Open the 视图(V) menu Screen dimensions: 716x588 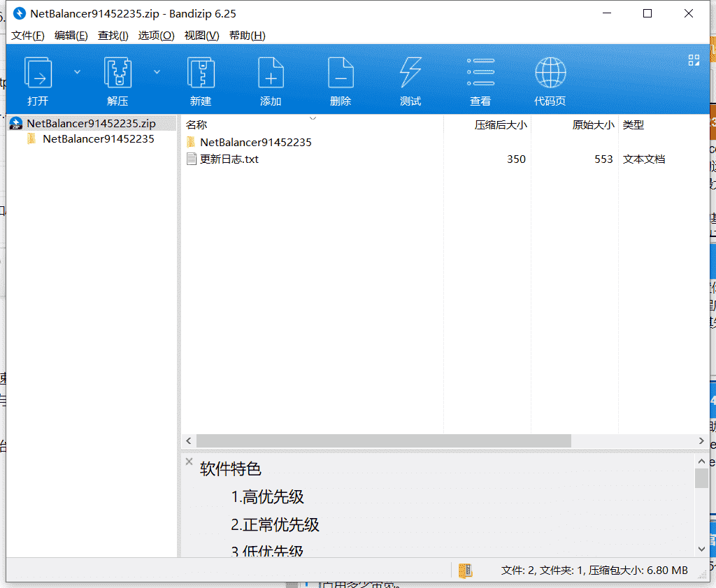(201, 36)
